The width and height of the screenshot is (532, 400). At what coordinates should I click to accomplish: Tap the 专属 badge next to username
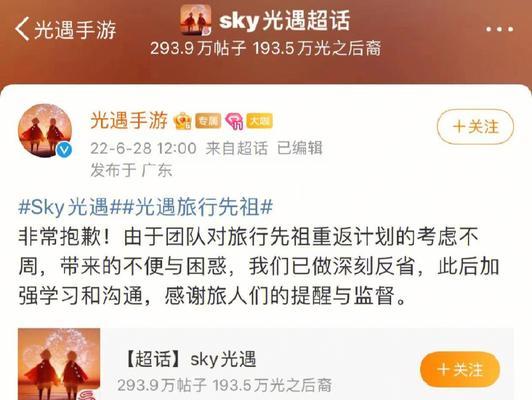tap(208, 121)
